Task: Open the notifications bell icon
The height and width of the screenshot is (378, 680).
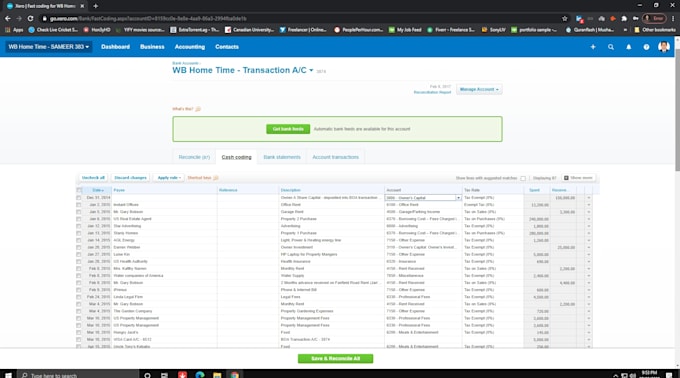Action: pyautogui.click(x=628, y=47)
